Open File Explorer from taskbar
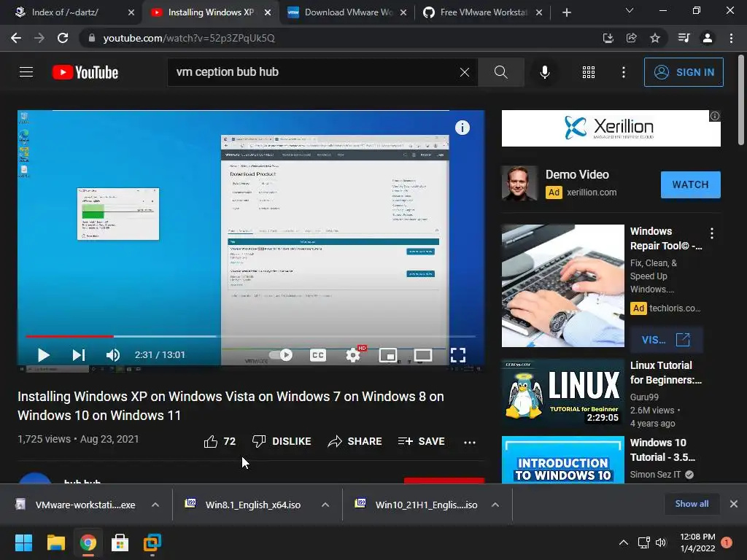 pyautogui.click(x=55, y=542)
